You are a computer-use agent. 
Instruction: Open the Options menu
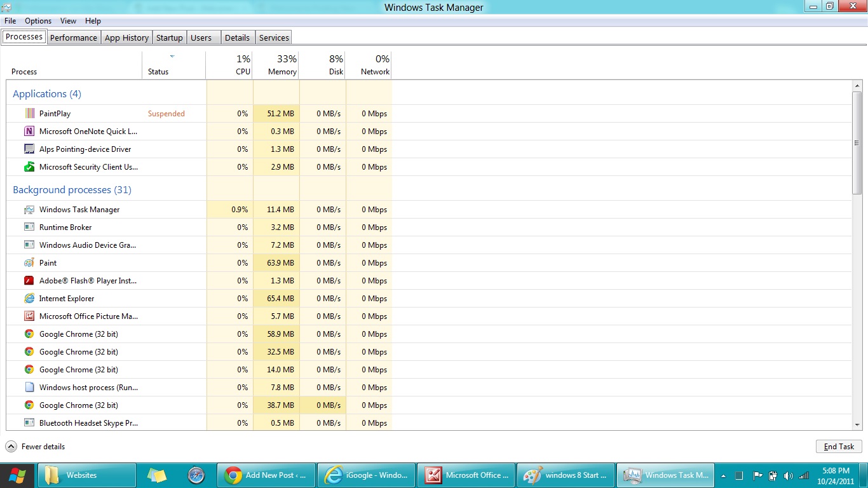38,21
